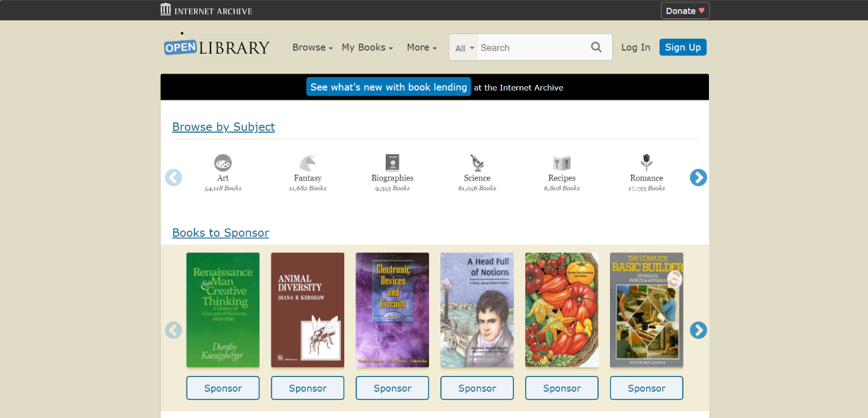Image resolution: width=868 pixels, height=418 pixels.
Task: Expand the More menu
Action: point(421,47)
